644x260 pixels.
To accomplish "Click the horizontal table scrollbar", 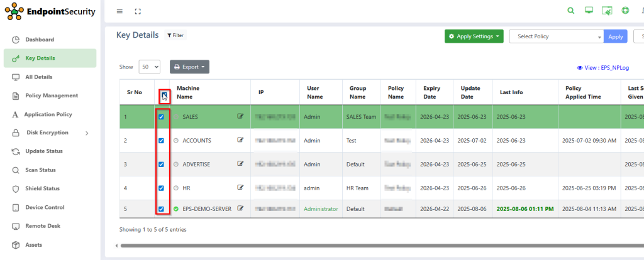I will pyautogui.click(x=377, y=246).
